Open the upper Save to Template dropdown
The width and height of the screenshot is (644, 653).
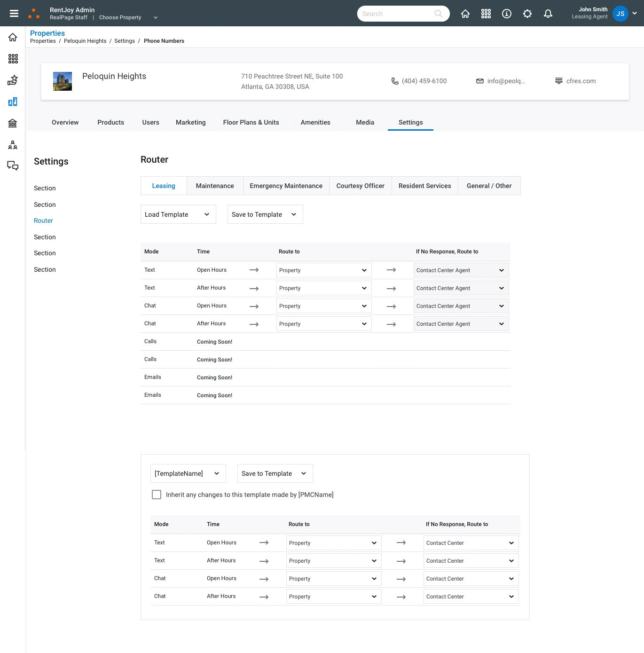pyautogui.click(x=265, y=214)
